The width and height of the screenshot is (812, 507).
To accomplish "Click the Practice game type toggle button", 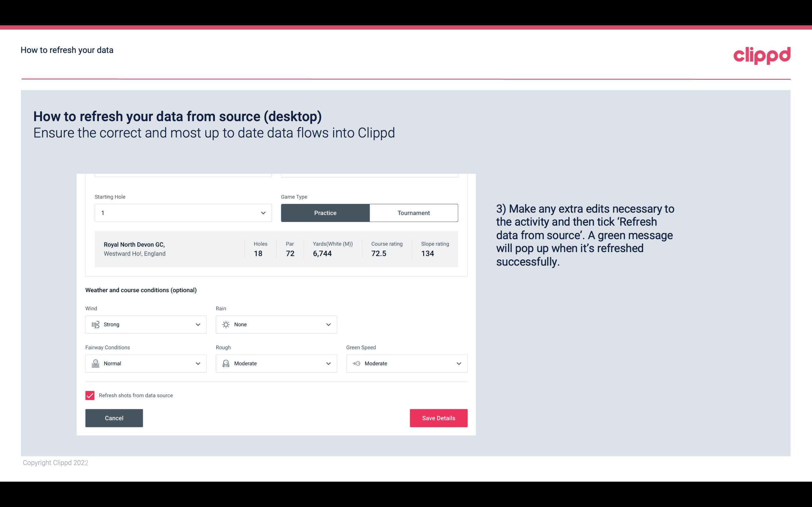I will [x=325, y=213].
